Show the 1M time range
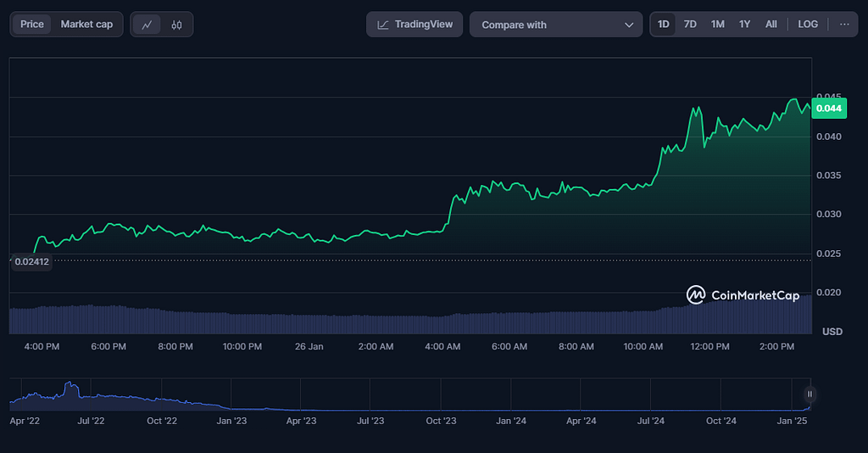 (717, 25)
